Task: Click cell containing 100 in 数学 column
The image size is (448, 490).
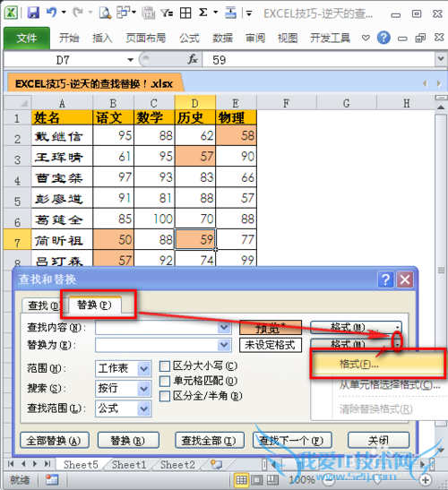Action: [x=154, y=219]
